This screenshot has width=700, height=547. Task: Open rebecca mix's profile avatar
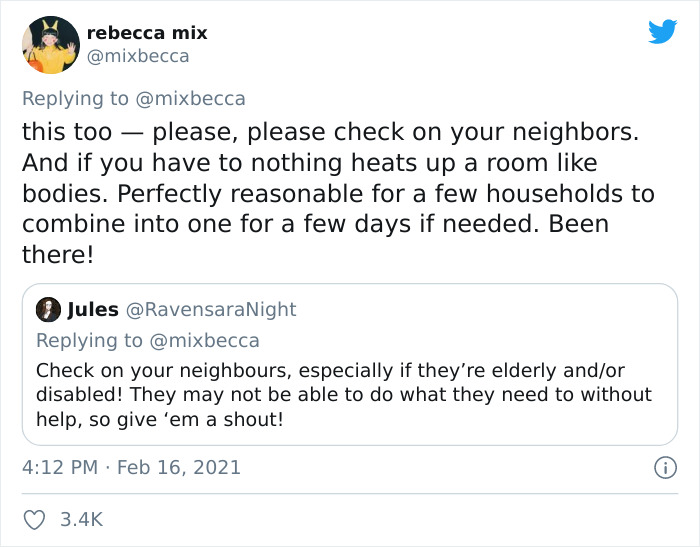[x=50, y=44]
